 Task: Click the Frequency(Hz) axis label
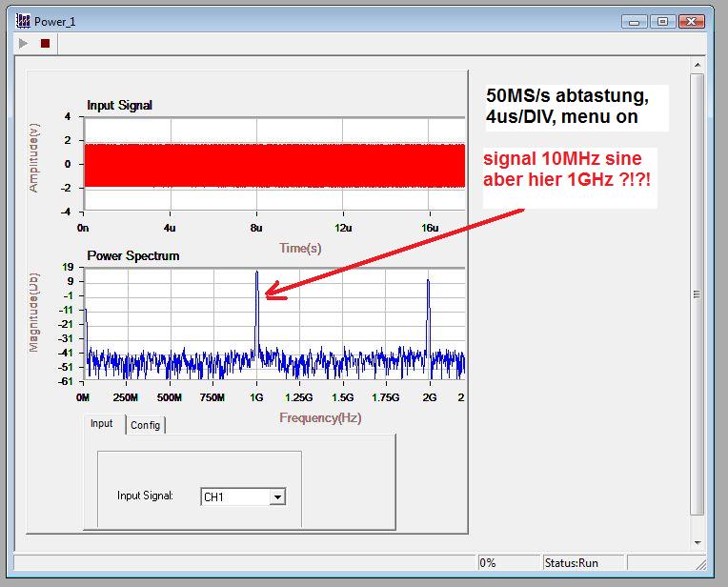coord(320,418)
